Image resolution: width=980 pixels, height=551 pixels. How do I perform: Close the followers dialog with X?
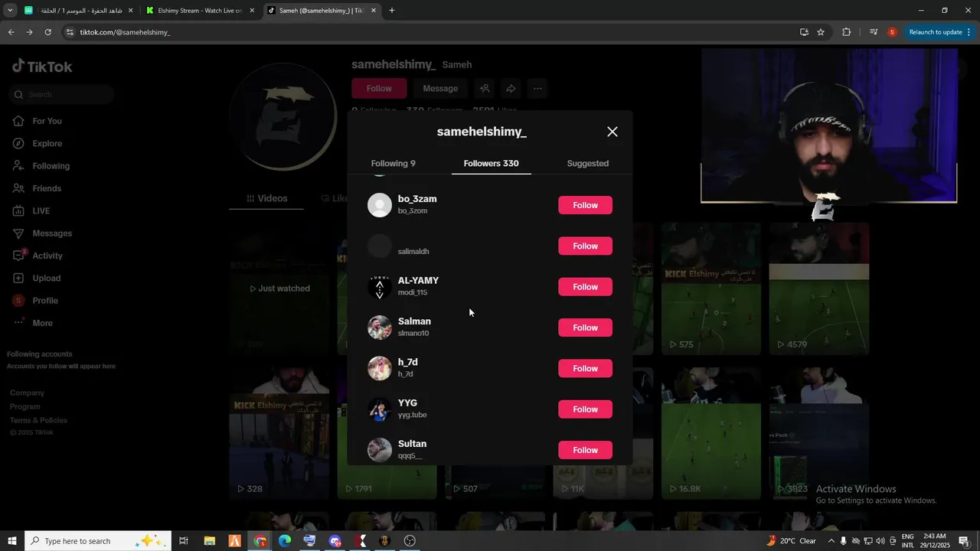pos(612,132)
